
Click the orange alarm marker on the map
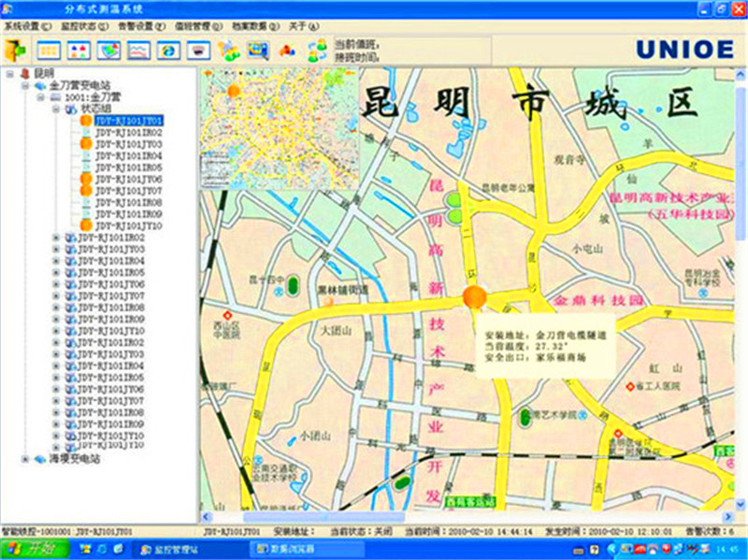point(472,297)
